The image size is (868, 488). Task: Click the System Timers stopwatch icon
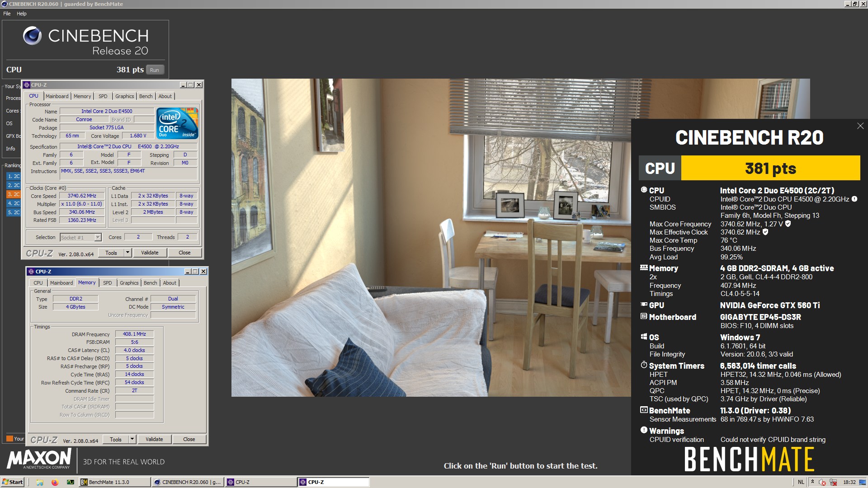(x=644, y=365)
